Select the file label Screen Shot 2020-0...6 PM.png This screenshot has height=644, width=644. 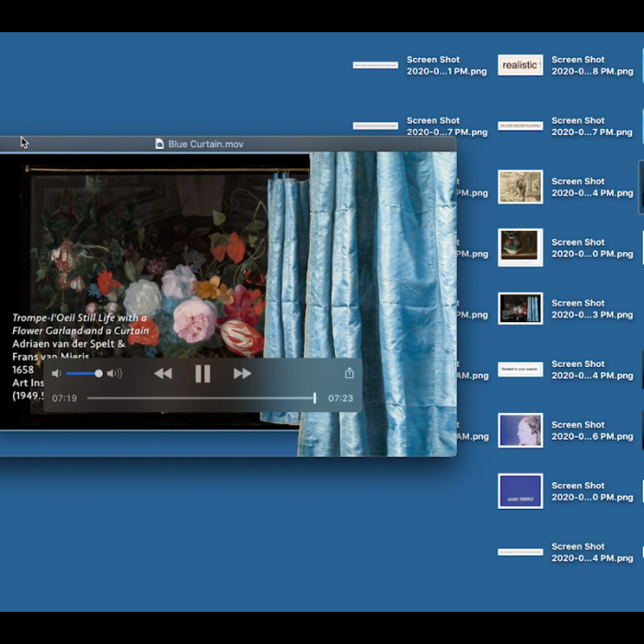click(592, 431)
